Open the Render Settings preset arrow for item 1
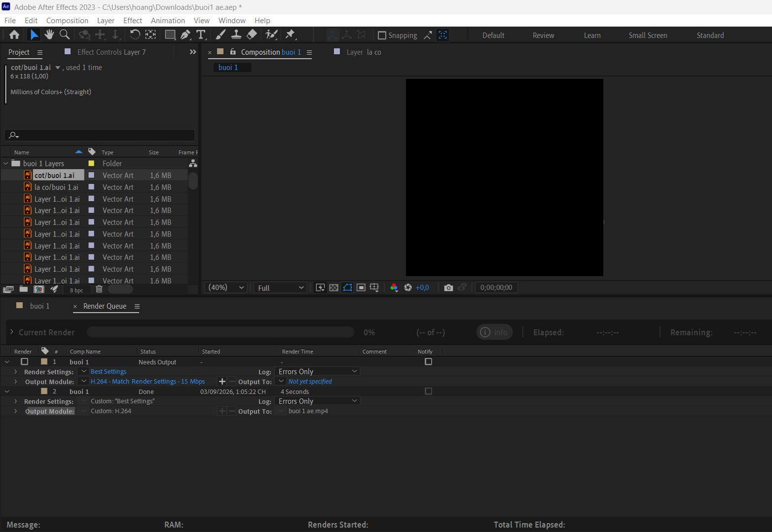This screenshot has width=772, height=532. click(83, 371)
